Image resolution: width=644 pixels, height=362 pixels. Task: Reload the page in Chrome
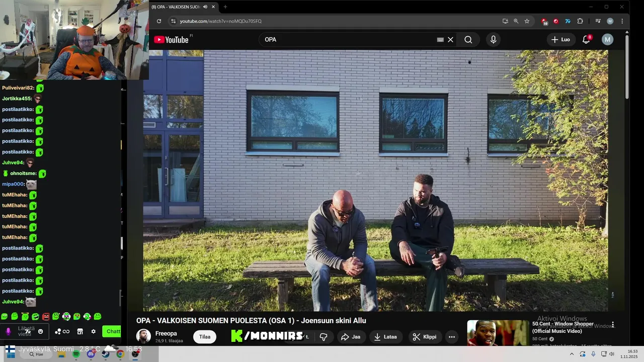[x=159, y=21]
